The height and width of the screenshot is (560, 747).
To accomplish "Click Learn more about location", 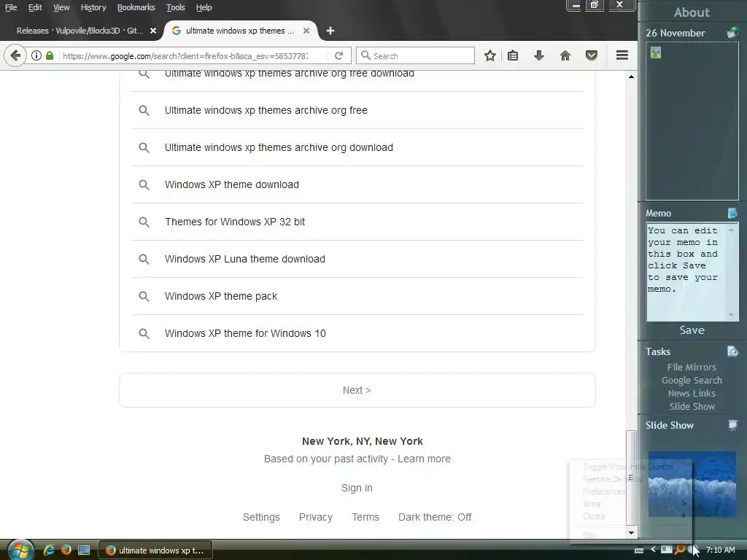I will point(424,459).
